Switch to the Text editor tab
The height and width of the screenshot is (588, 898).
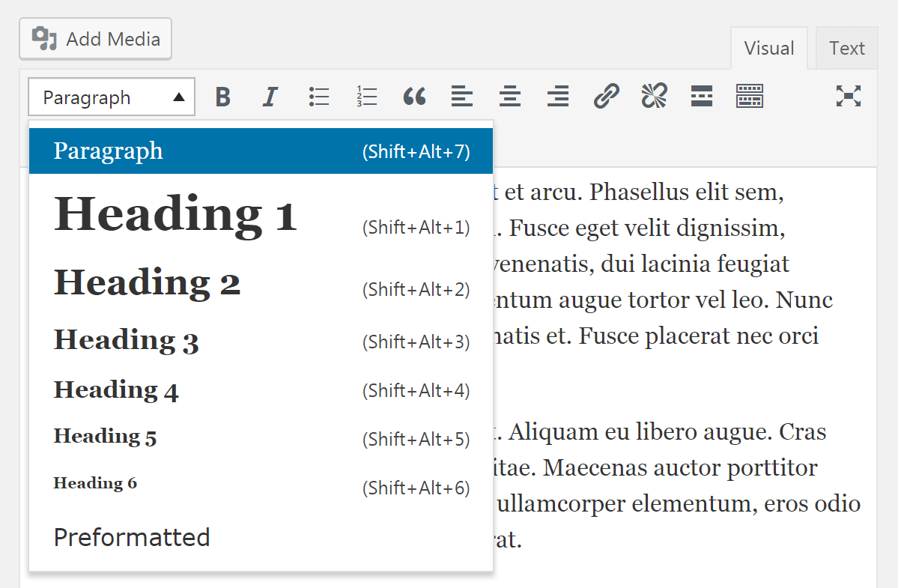[846, 49]
